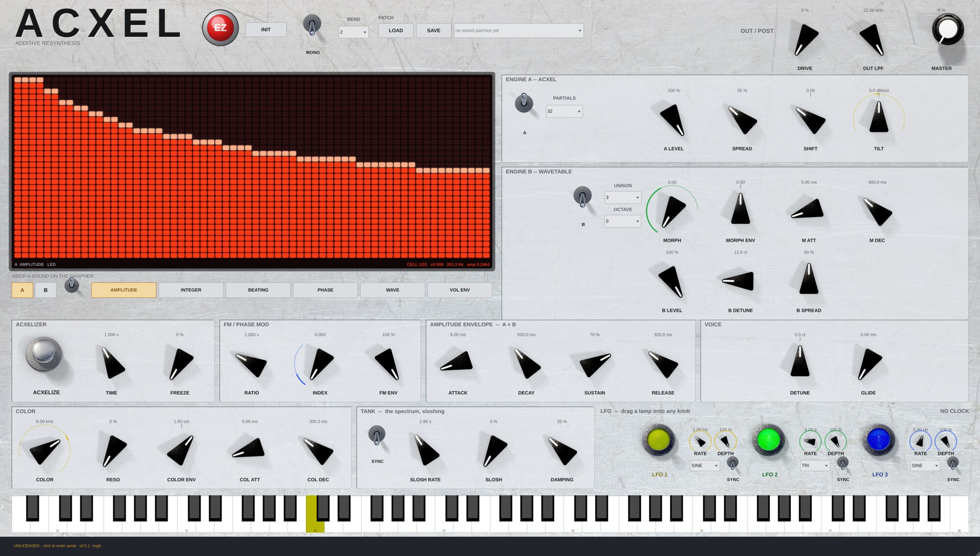Switch to the INTEGER grapher tab
Image resolution: width=980 pixels, height=556 pixels.
[191, 290]
